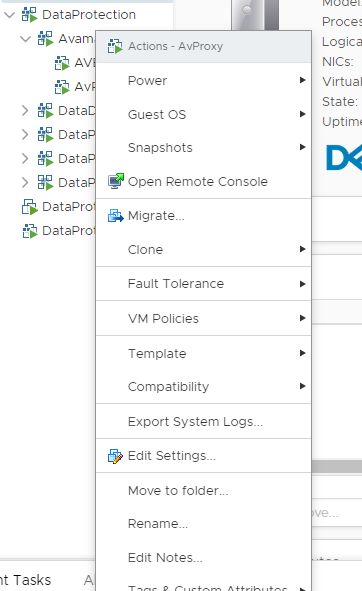The width and height of the screenshot is (362, 591).
Task: Select the AVE VM in the tree
Action: tap(84, 63)
